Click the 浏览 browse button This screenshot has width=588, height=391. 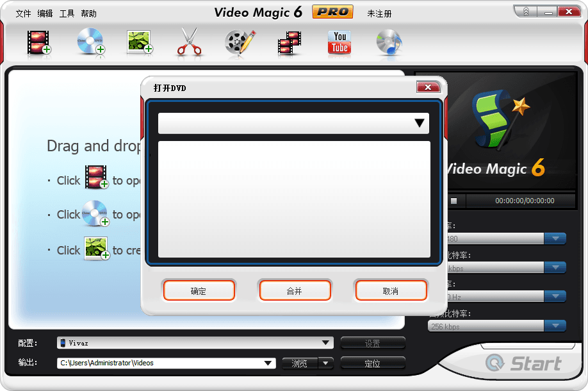[x=300, y=363]
